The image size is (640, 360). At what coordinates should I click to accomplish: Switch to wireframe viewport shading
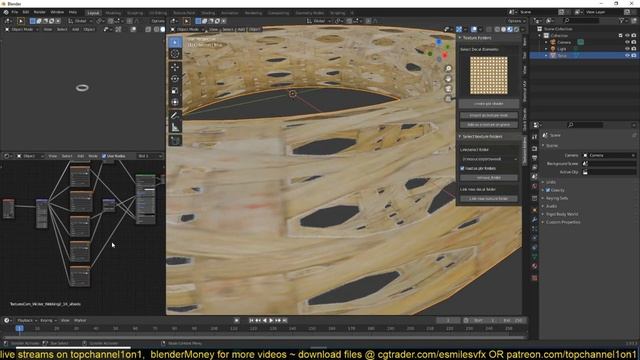[497, 29]
